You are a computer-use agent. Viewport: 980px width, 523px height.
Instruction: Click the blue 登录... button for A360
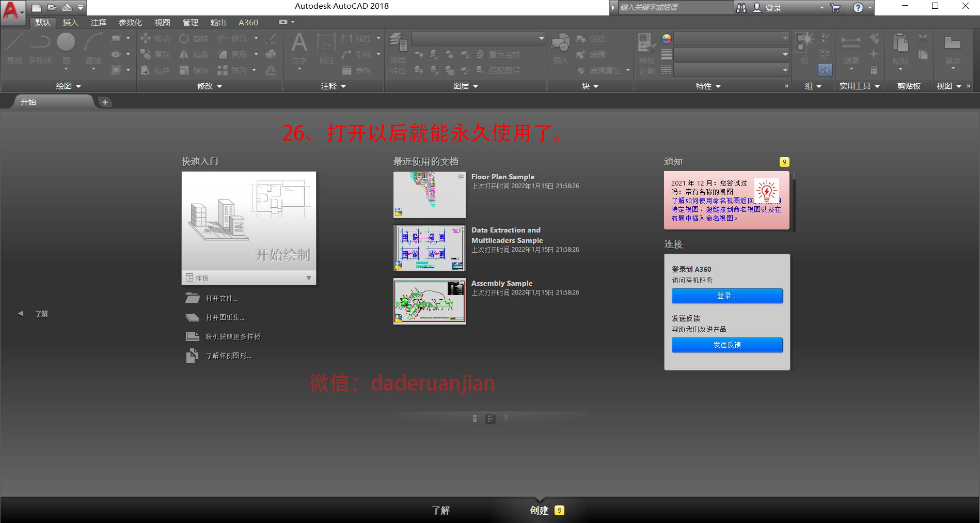coord(726,296)
